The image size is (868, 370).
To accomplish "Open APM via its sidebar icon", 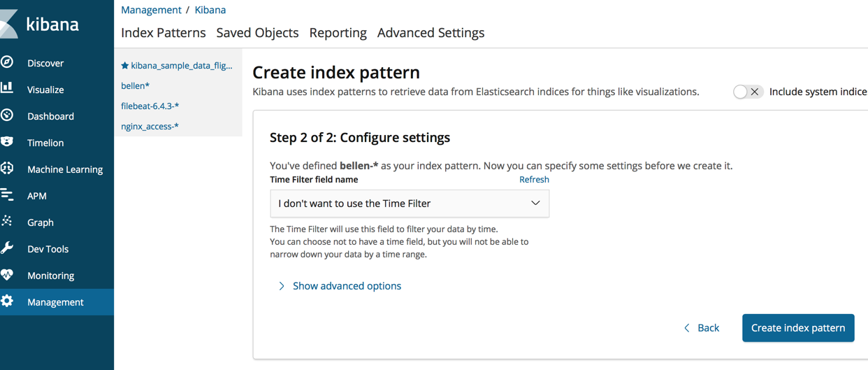I will click(8, 195).
